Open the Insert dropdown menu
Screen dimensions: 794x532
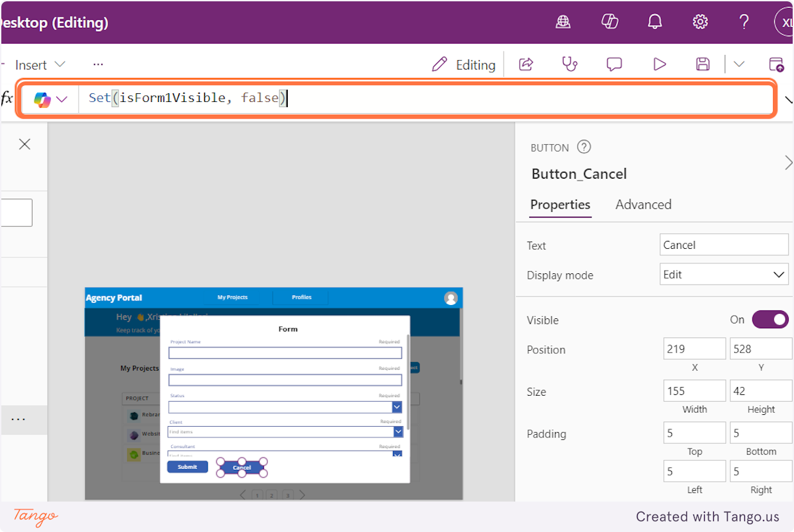click(40, 65)
